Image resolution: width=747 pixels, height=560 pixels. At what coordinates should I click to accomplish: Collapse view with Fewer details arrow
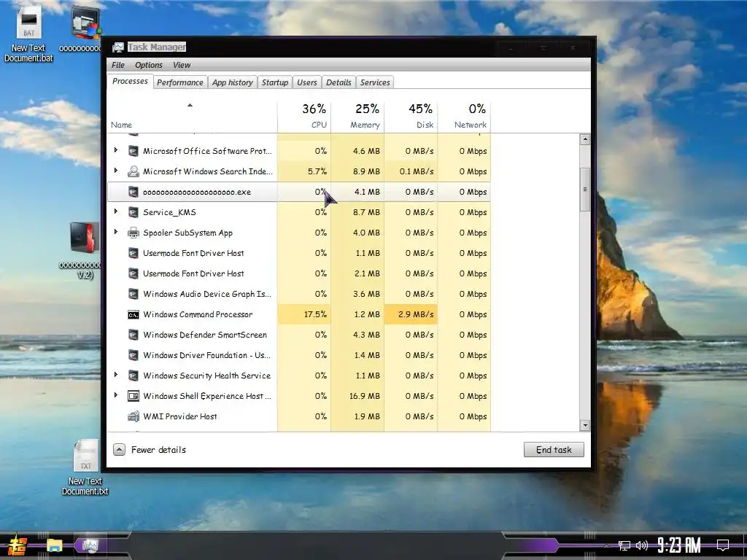119,449
